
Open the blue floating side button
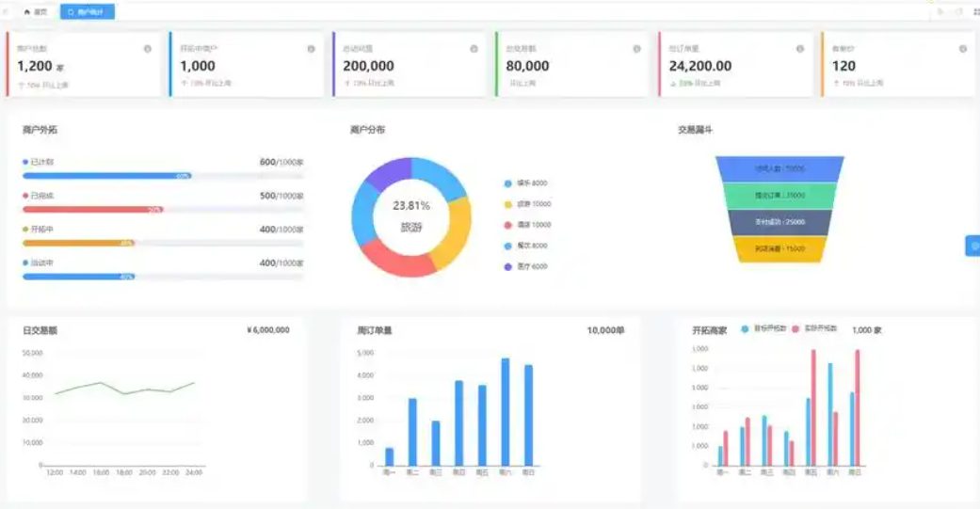pyautogui.click(x=973, y=247)
